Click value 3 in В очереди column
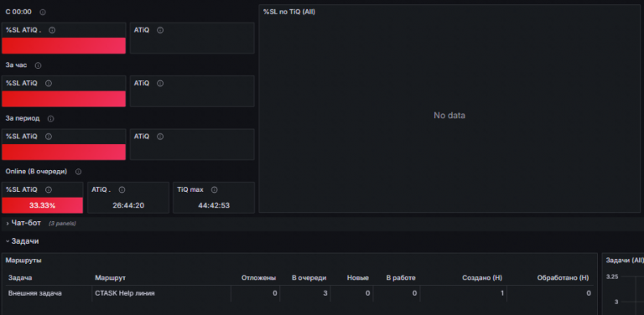This screenshot has width=644, height=315. pyautogui.click(x=325, y=293)
